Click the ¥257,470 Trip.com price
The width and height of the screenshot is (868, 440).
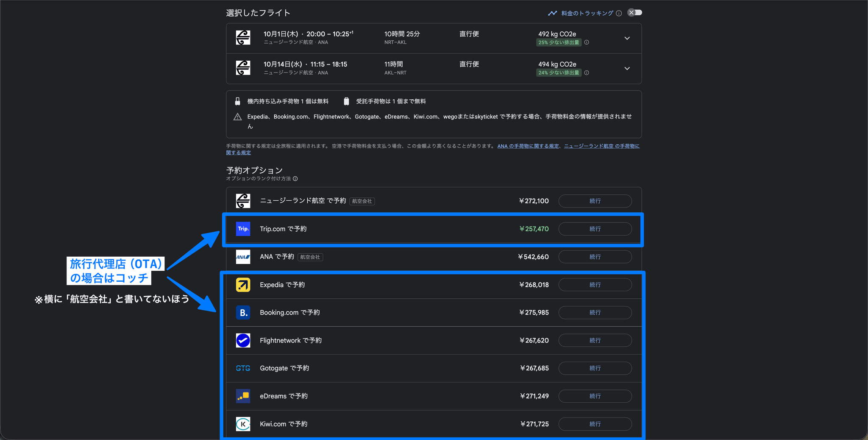point(534,229)
